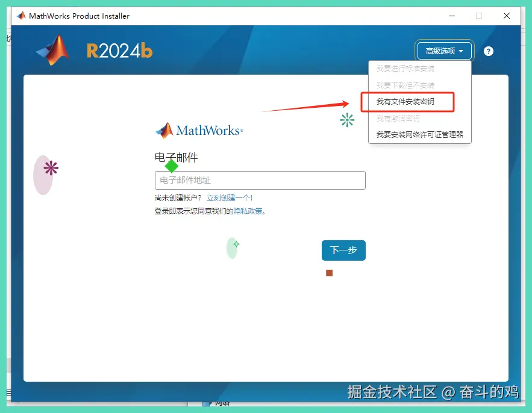Viewport: 532px width, 413px height.
Task: Open the 隐私政策 link
Action: pyautogui.click(x=248, y=211)
